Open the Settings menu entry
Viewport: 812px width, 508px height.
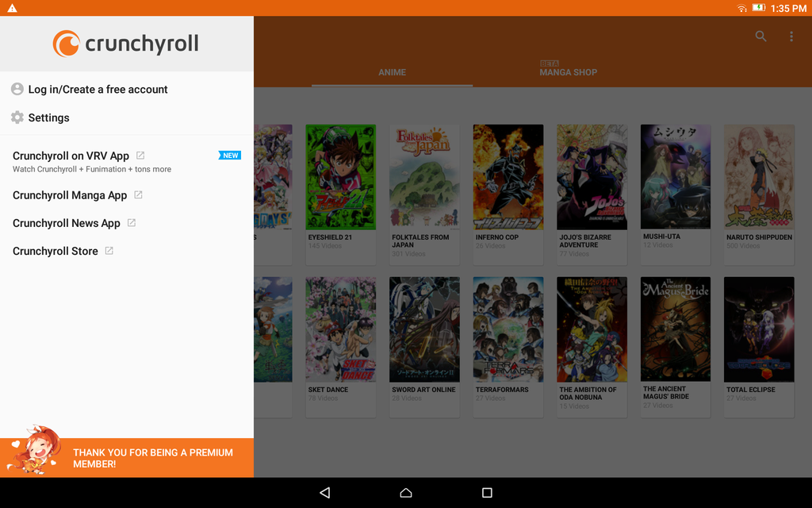127,117
